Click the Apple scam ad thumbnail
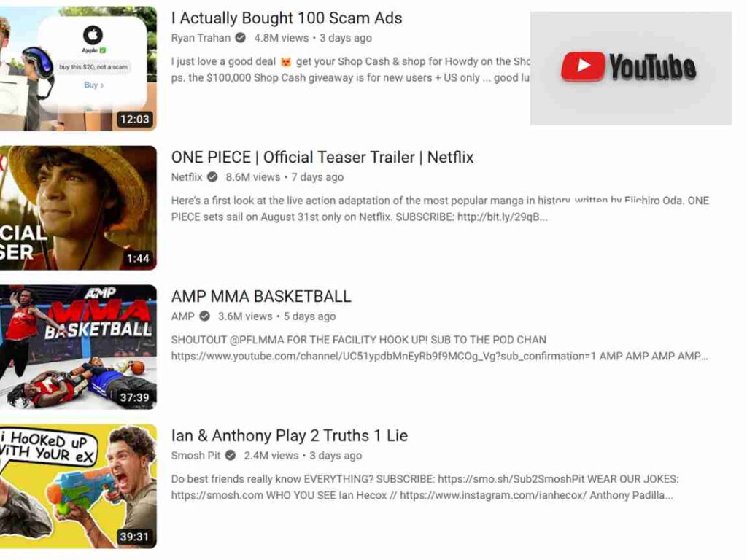Screen dimensions: 747x560 coord(78,68)
